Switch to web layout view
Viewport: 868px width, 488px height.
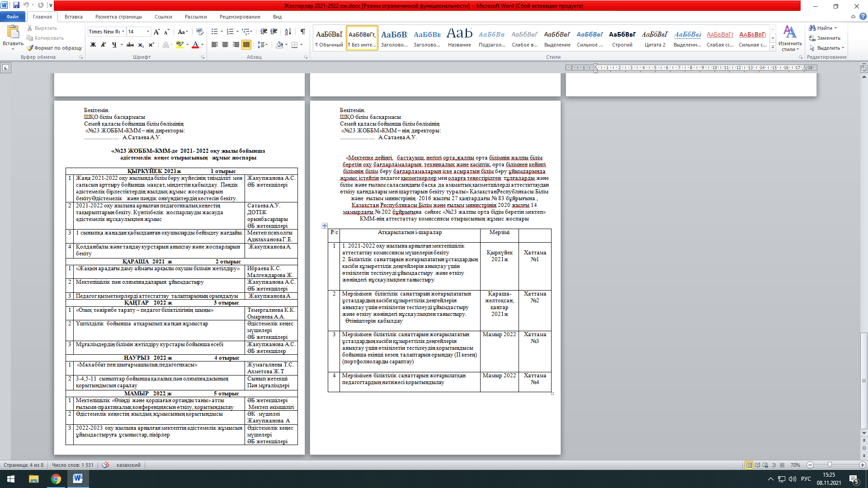[765, 465]
